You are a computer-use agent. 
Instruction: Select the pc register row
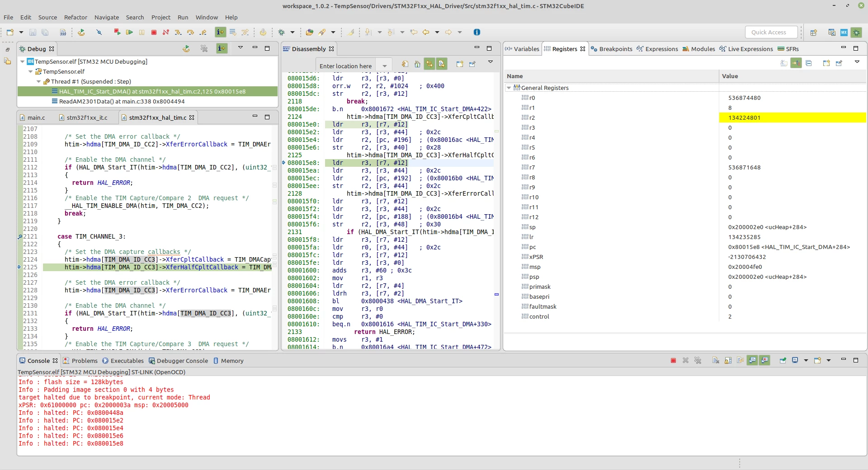click(685, 247)
